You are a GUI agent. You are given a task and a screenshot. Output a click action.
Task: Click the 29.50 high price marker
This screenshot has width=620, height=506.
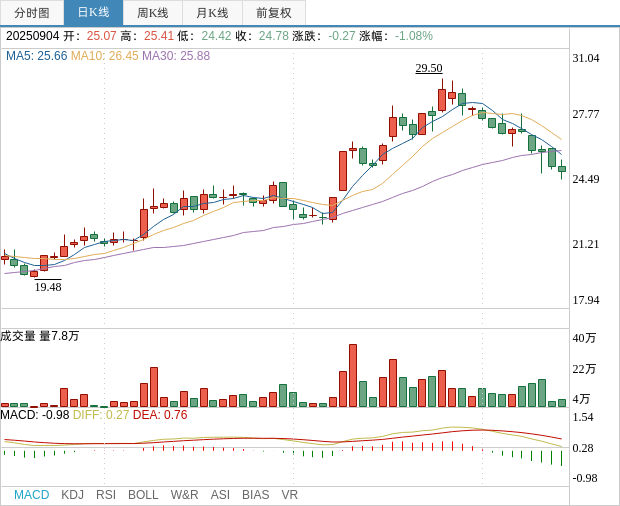[x=429, y=68]
